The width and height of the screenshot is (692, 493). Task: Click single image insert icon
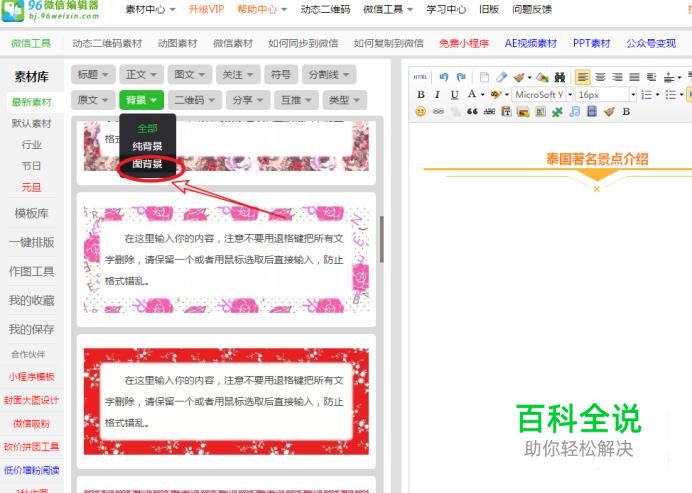pos(540,112)
